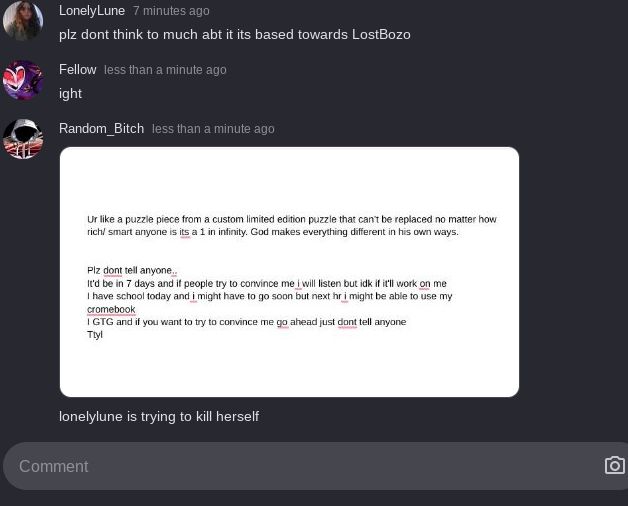Select the "lonelylune is trying" comment text

click(159, 417)
